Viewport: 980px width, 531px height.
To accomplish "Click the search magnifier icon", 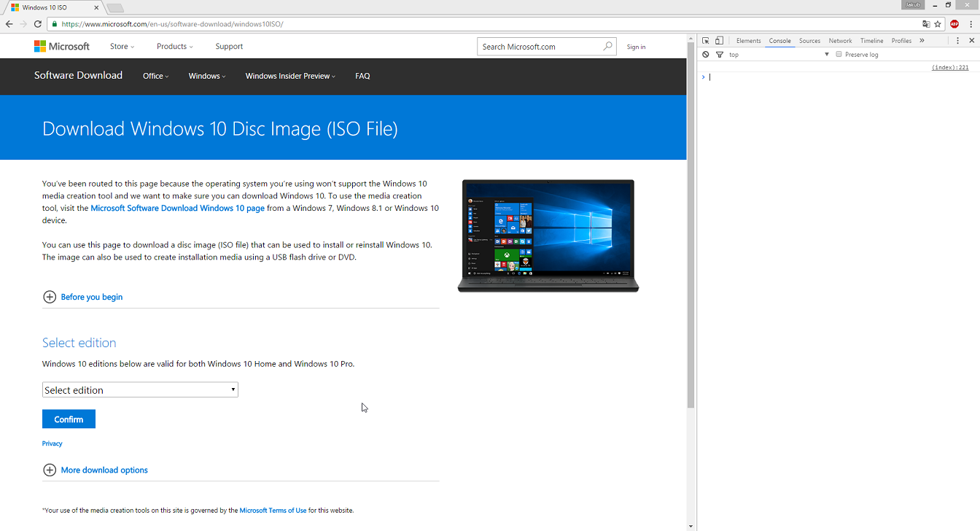I will [607, 47].
